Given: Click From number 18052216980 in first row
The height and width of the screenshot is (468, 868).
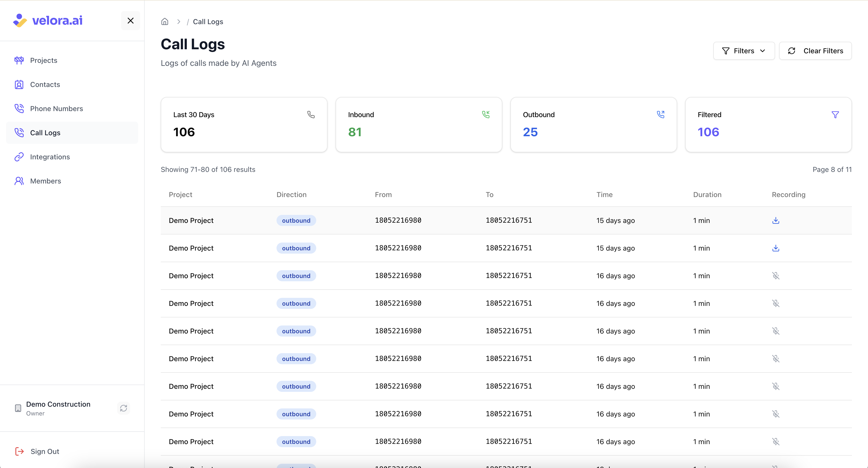Looking at the screenshot, I should click(398, 220).
